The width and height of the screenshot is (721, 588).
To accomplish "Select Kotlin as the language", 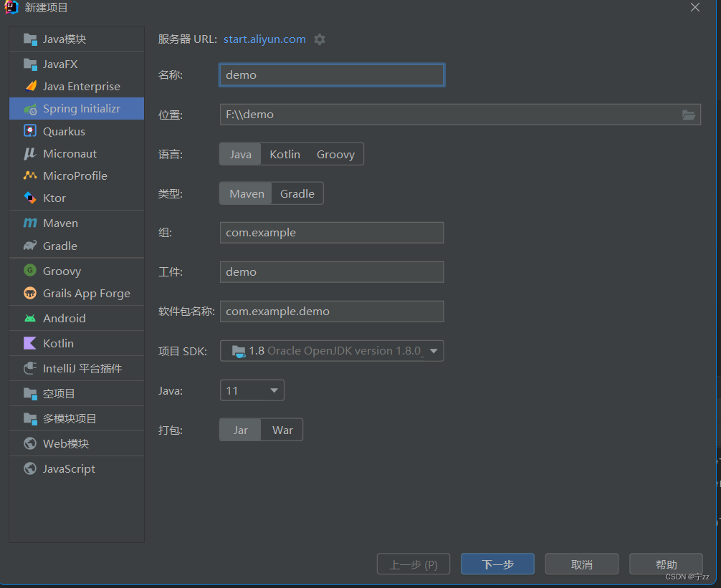I will (285, 155).
